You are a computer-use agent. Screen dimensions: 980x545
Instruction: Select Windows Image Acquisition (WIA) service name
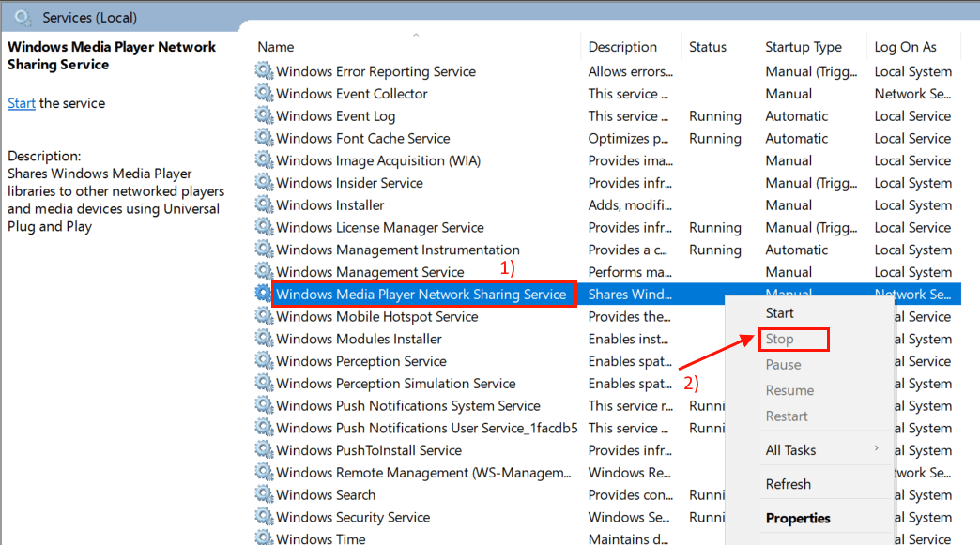378,160
